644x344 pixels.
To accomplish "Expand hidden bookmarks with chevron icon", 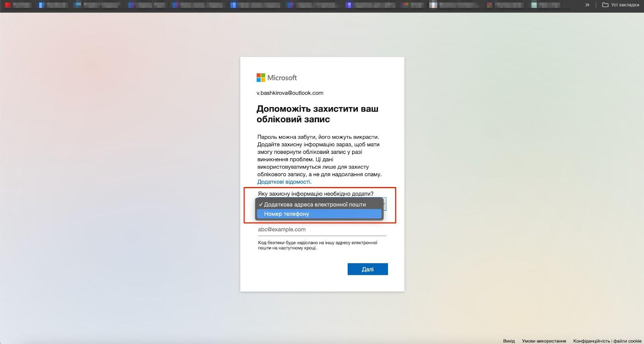I will pyautogui.click(x=587, y=5).
